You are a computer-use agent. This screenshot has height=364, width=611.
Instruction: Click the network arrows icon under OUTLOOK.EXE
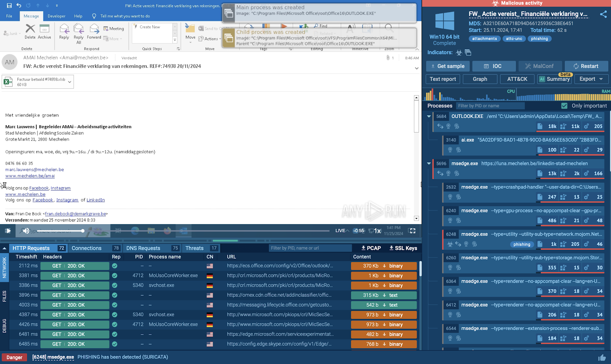(x=440, y=126)
